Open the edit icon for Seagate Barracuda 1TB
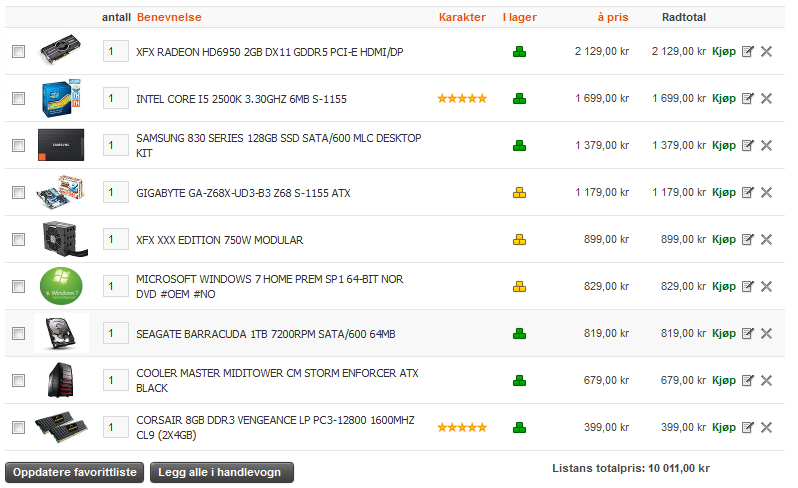The width and height of the screenshot is (798, 488). point(747,333)
